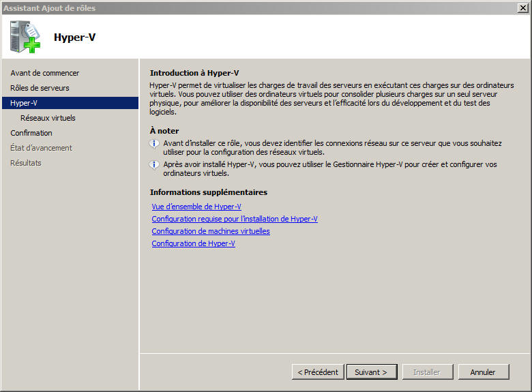Click the large 'Hyper-V' page title
532x392 pixels.
point(74,37)
